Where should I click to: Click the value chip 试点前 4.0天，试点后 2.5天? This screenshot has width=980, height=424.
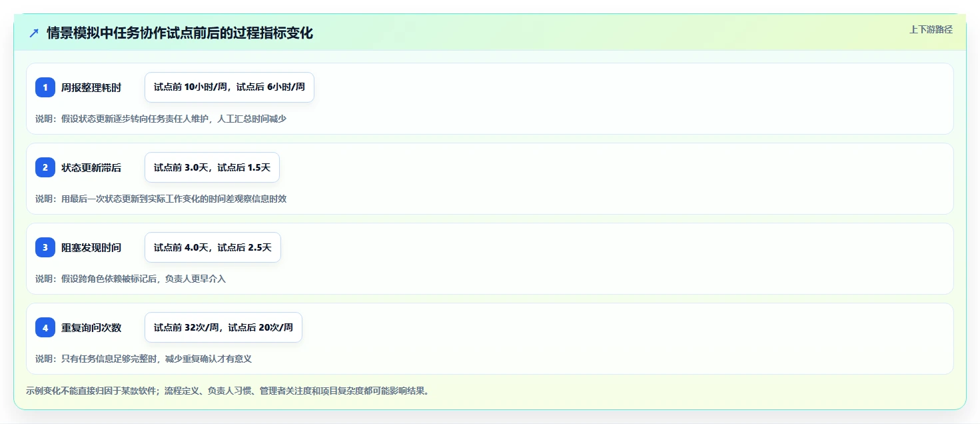click(x=213, y=247)
